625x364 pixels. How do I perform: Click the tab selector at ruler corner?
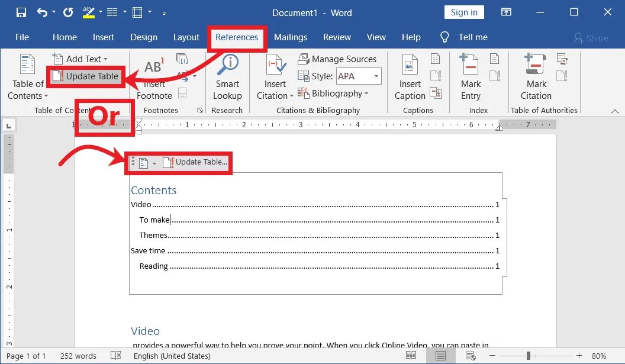[x=9, y=125]
